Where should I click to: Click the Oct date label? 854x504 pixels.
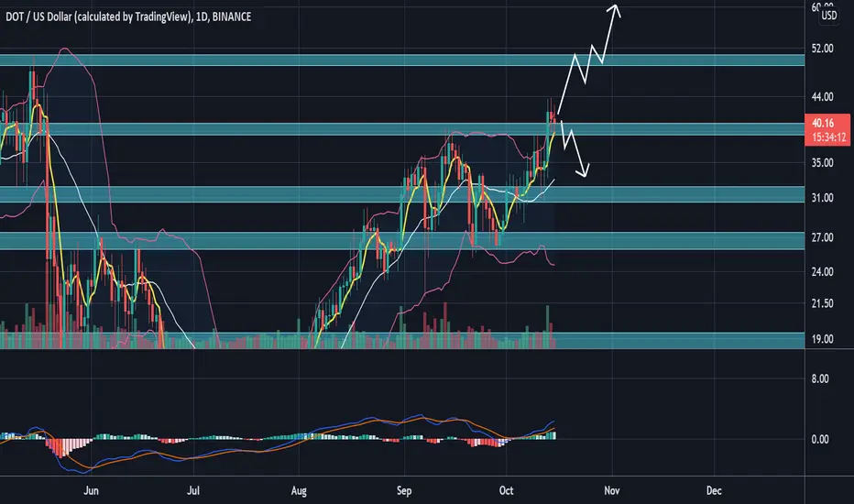506,490
